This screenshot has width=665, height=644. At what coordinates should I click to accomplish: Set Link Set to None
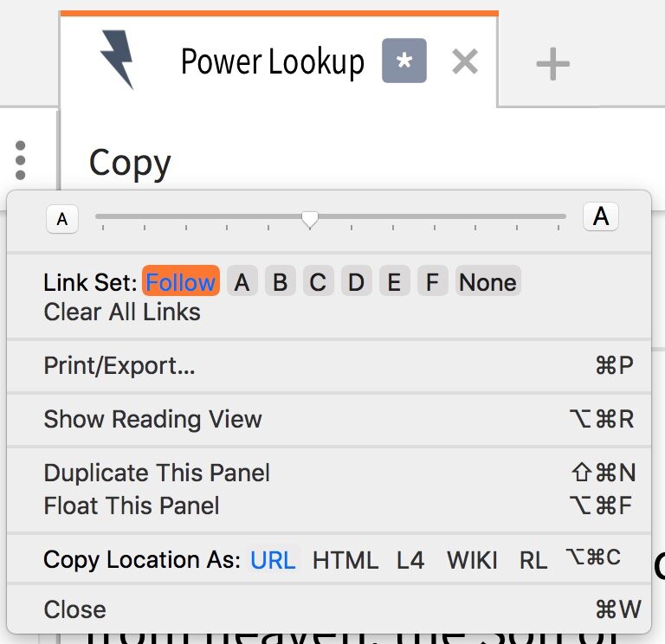pyautogui.click(x=488, y=281)
